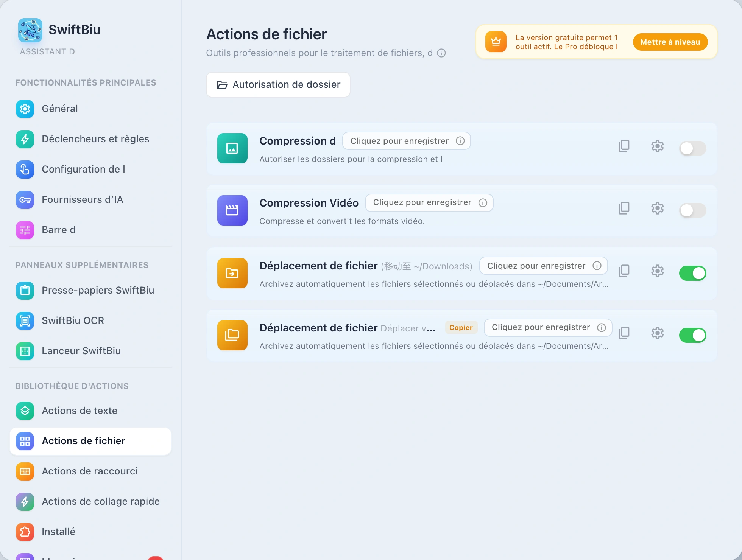Viewport: 742px width, 560px height.
Task: Duplicate the Compression Vidéo action
Action: 624,208
